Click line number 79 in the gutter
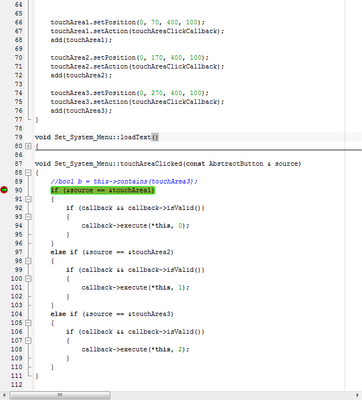 [19, 137]
